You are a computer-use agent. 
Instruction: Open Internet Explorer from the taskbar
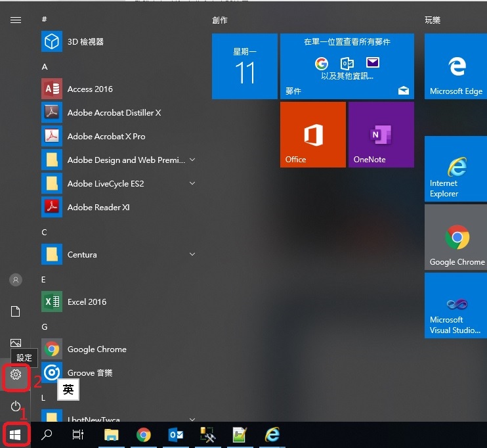[x=272, y=435]
